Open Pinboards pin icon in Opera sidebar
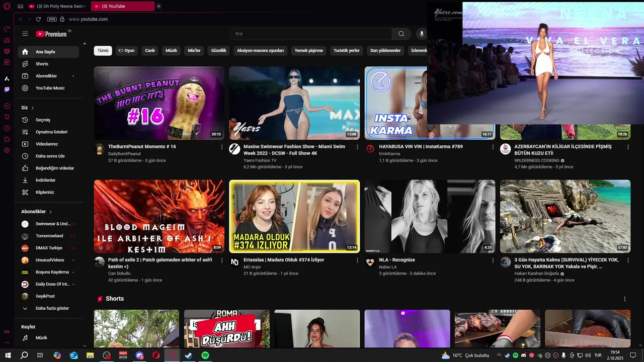Screen dimensions: 644x362 click(x=7, y=117)
